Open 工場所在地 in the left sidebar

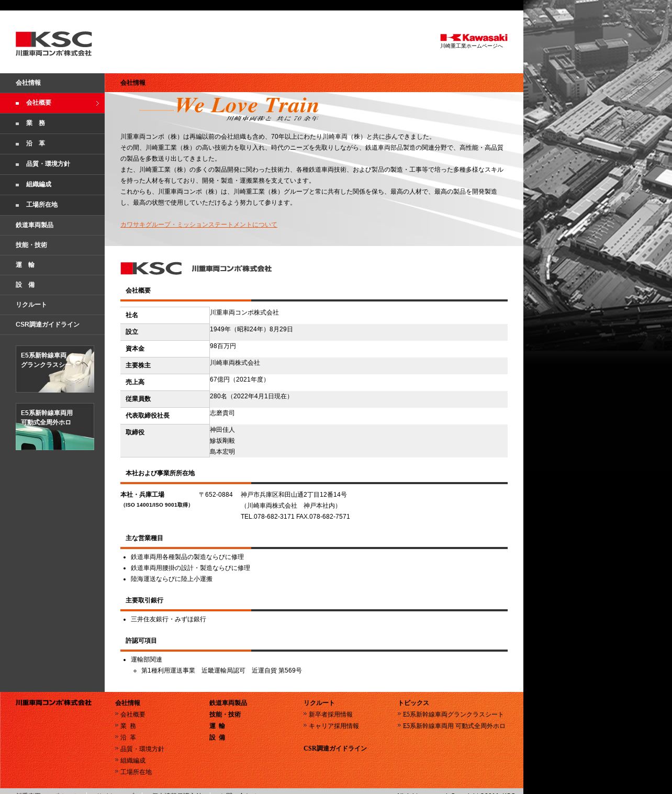pos(52,205)
